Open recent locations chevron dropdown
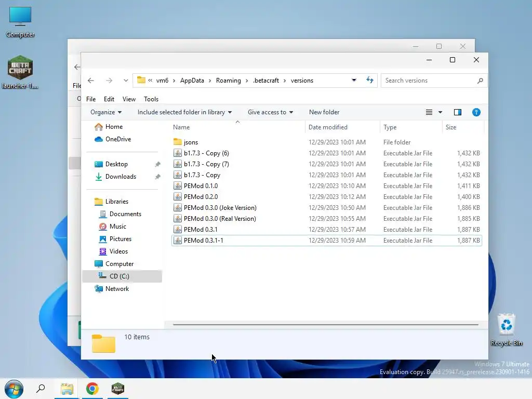The width and height of the screenshot is (532, 399). click(126, 81)
